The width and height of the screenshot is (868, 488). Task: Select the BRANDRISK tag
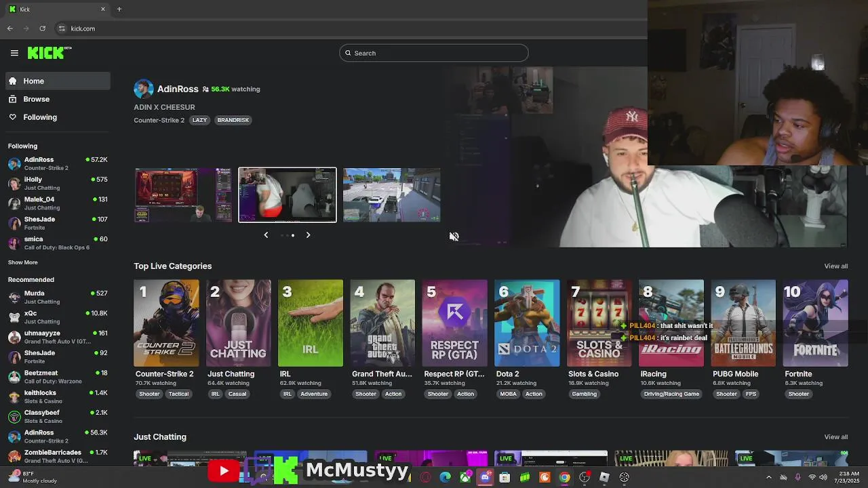coord(233,120)
